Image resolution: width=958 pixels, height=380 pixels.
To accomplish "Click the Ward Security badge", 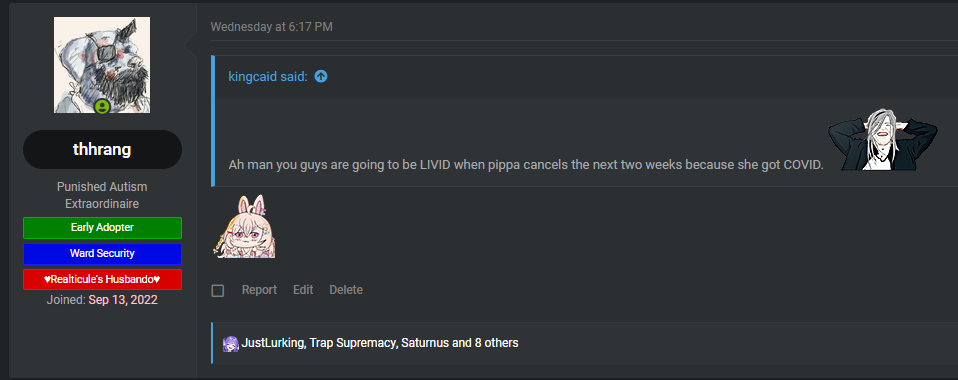I will coord(102,254).
